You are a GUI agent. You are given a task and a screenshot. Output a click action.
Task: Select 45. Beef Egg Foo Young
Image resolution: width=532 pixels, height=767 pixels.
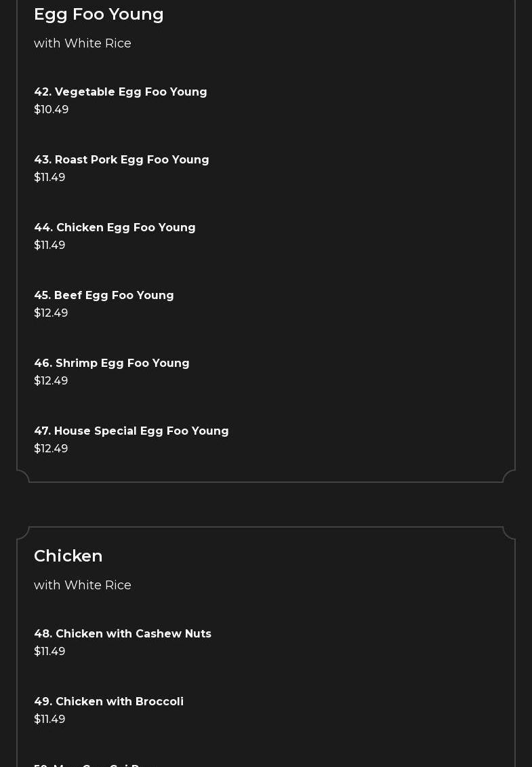tap(104, 296)
